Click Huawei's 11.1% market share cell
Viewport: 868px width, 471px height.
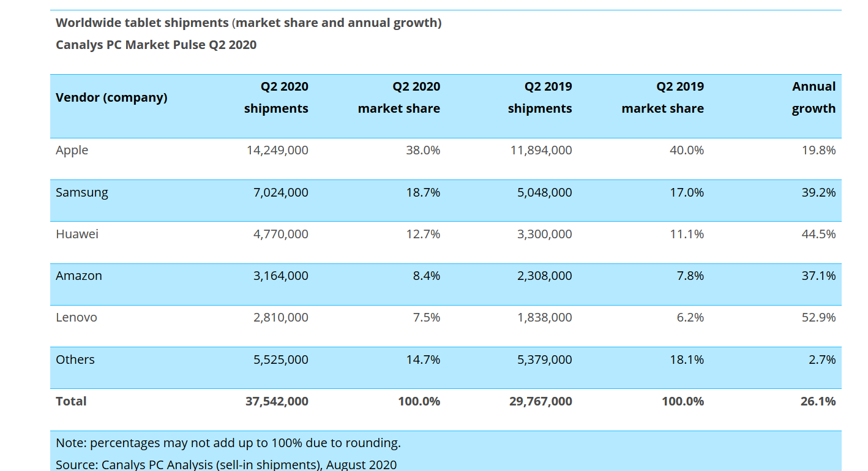[x=687, y=234]
